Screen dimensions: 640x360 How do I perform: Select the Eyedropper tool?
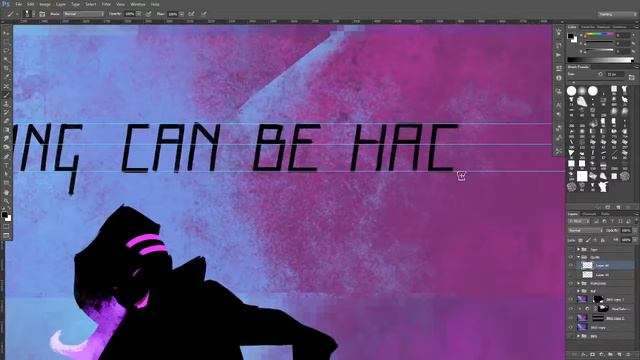pos(6,77)
